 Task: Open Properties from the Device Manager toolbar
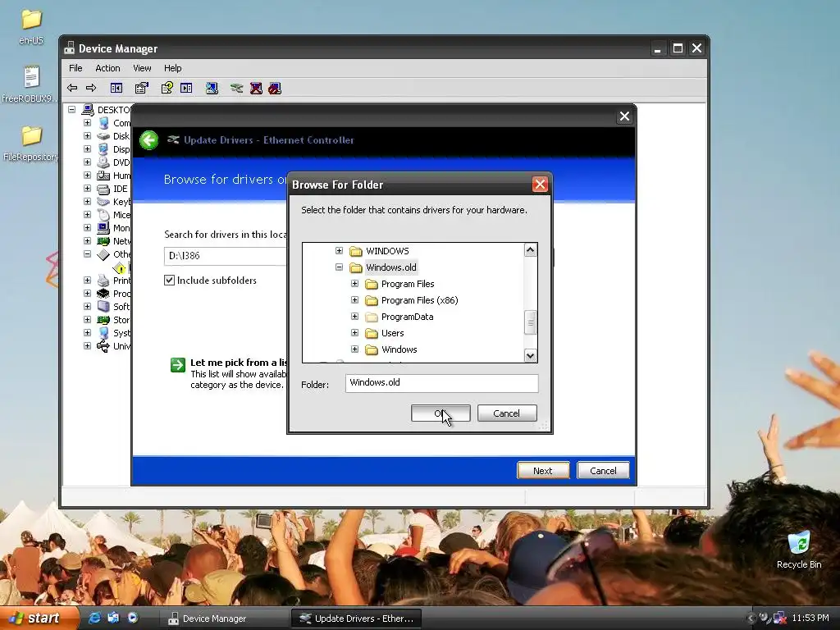[x=142, y=88]
